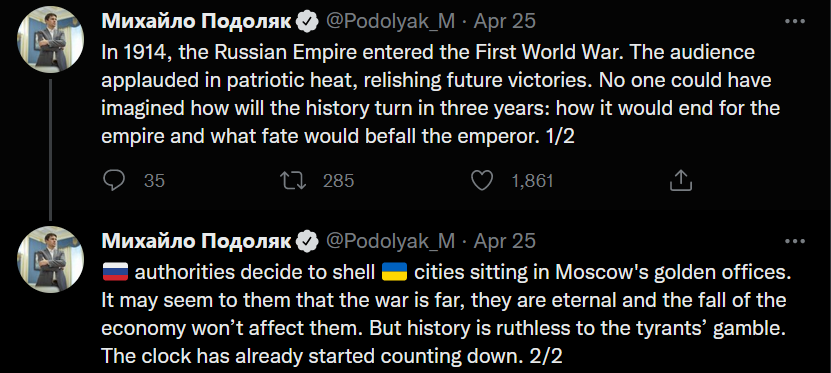Like the first tweet with heart icon
The height and width of the screenshot is (373, 831).
pyautogui.click(x=482, y=181)
